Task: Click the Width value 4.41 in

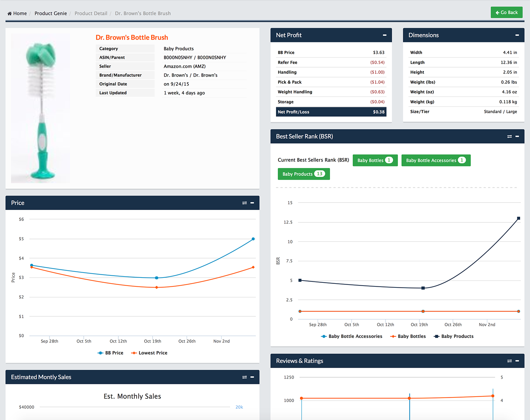Action: (x=510, y=52)
